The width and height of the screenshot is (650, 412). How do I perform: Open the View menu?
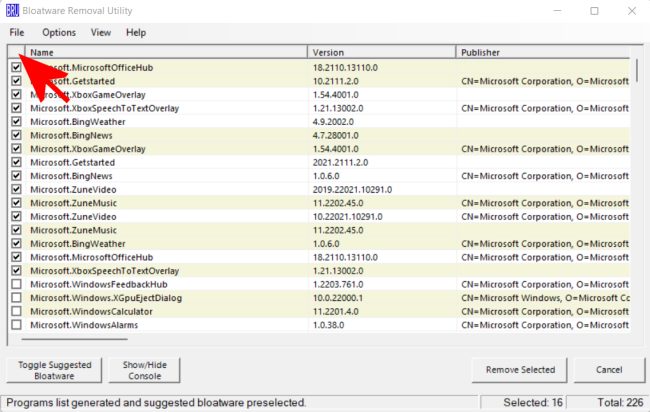tap(101, 32)
